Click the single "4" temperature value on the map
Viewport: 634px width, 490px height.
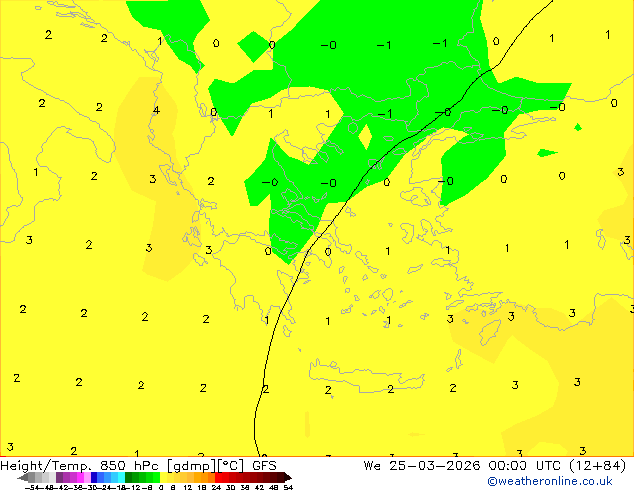coord(156,110)
